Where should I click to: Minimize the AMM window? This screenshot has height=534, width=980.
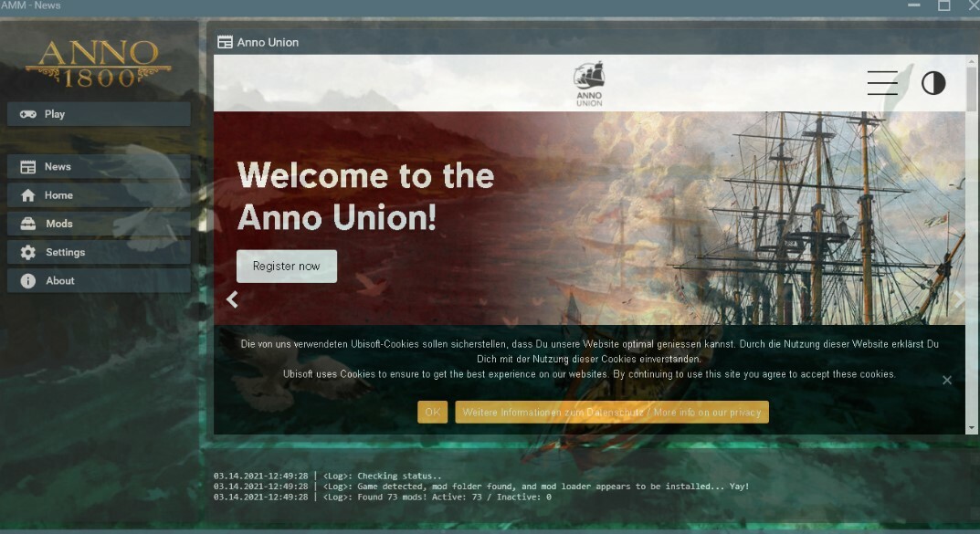[x=913, y=5]
